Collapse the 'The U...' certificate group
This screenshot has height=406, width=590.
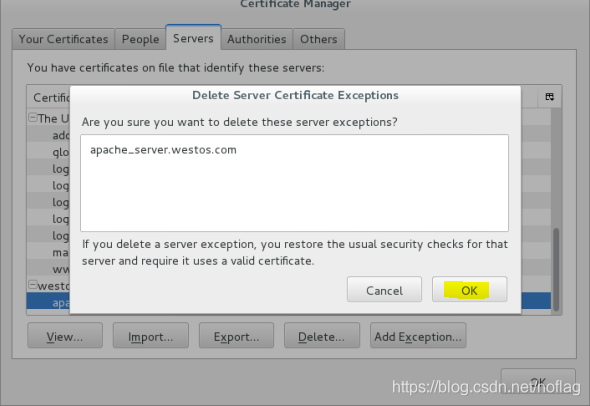(x=33, y=118)
